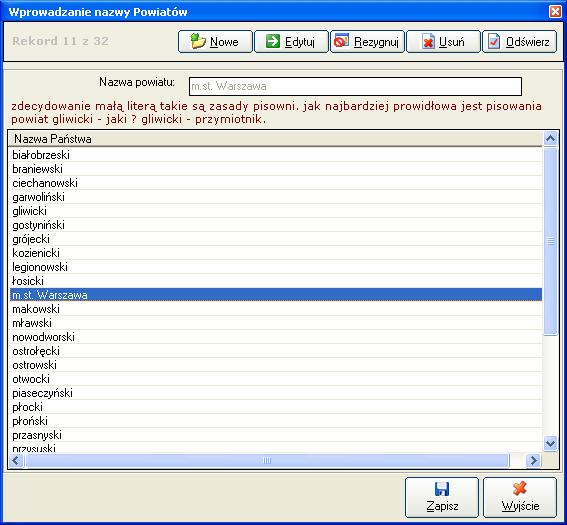
Task: Select the piaseczyński row
Action: pos(275,393)
